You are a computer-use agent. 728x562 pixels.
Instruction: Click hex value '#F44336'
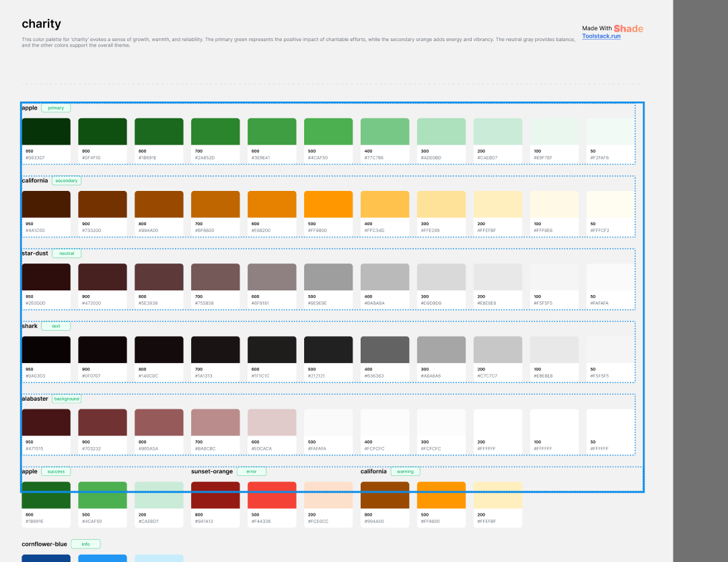[261, 522]
